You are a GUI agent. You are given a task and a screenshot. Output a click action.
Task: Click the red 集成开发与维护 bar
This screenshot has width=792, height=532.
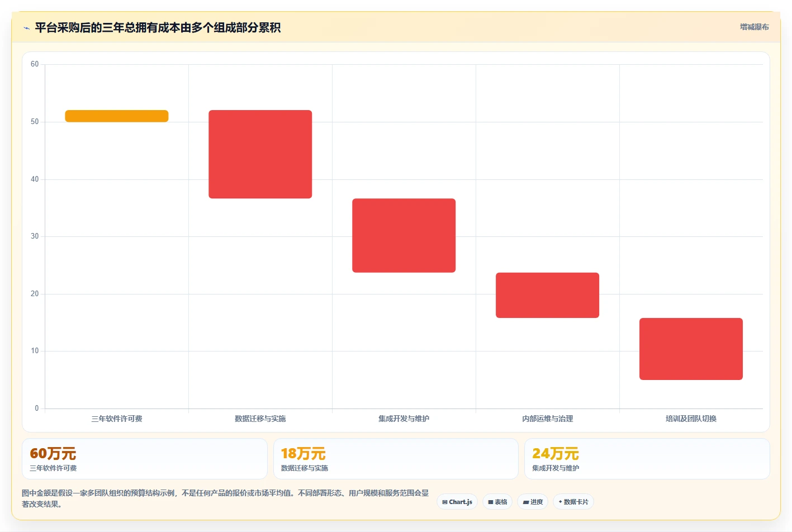[404, 235]
